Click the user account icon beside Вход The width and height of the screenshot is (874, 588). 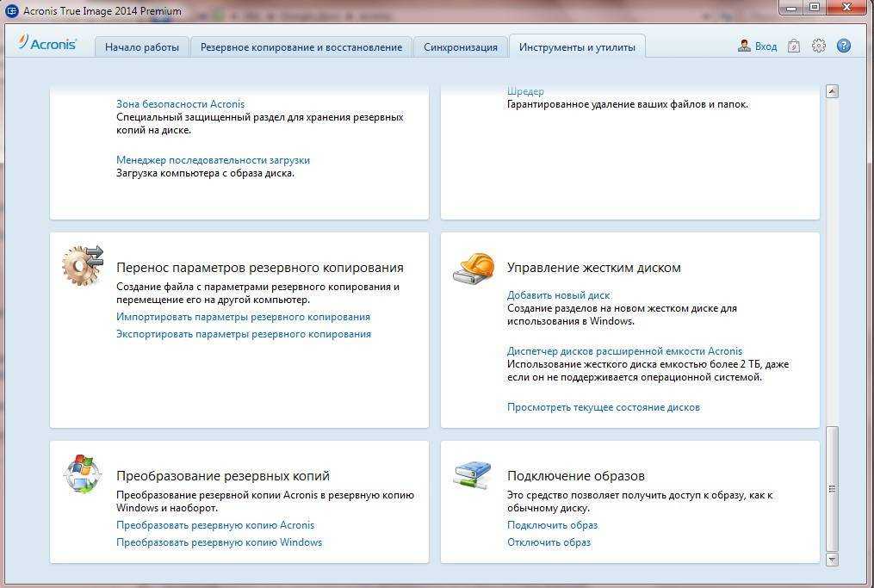tap(744, 46)
